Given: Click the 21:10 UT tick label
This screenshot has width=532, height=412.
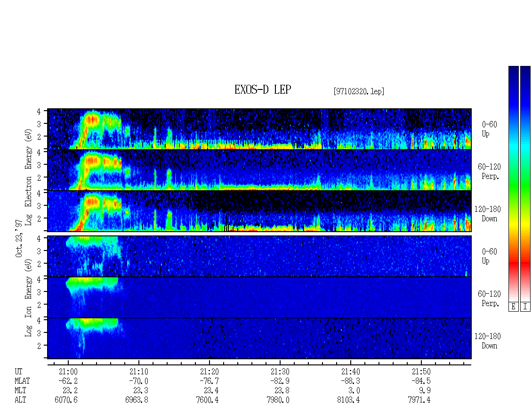Looking at the screenshot, I should (139, 372).
